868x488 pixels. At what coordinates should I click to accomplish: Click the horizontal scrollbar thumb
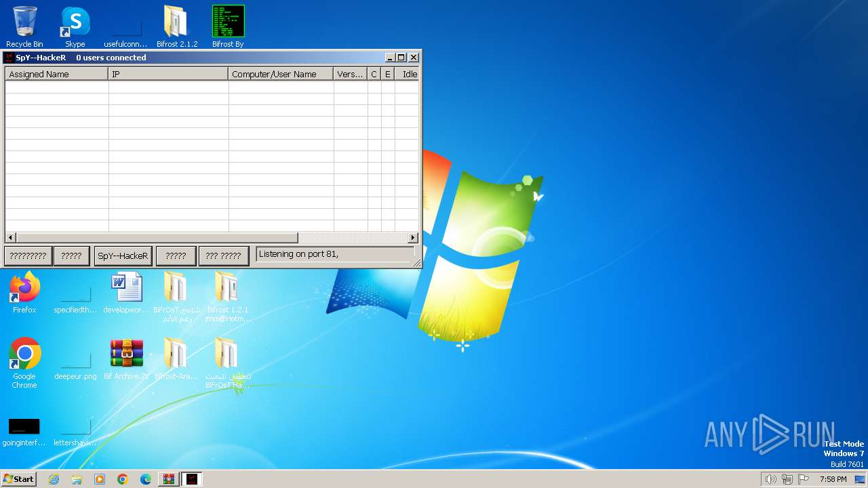tap(157, 238)
